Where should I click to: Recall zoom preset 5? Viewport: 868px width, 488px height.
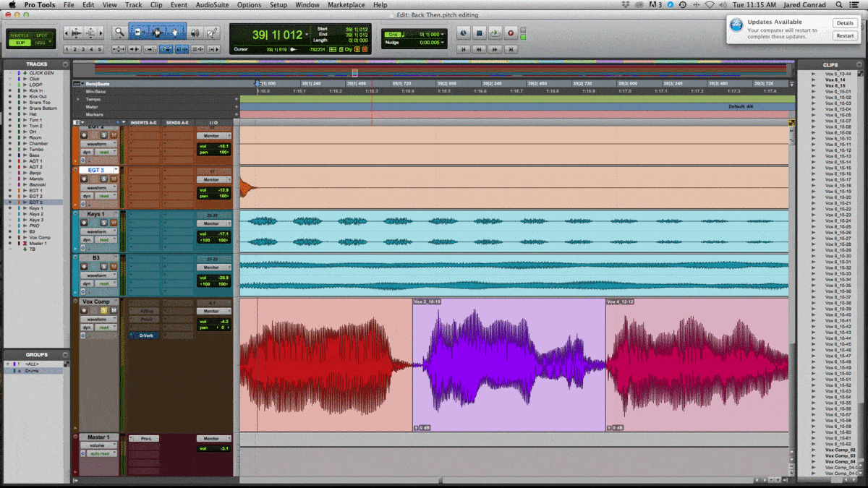point(99,49)
